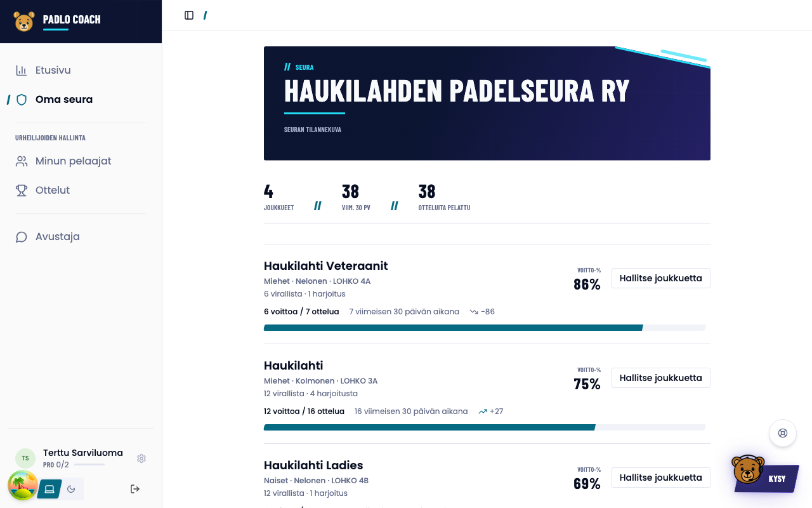This screenshot has width=812, height=508.
Task: Click the Ottelut trophy icon
Action: 22,190
